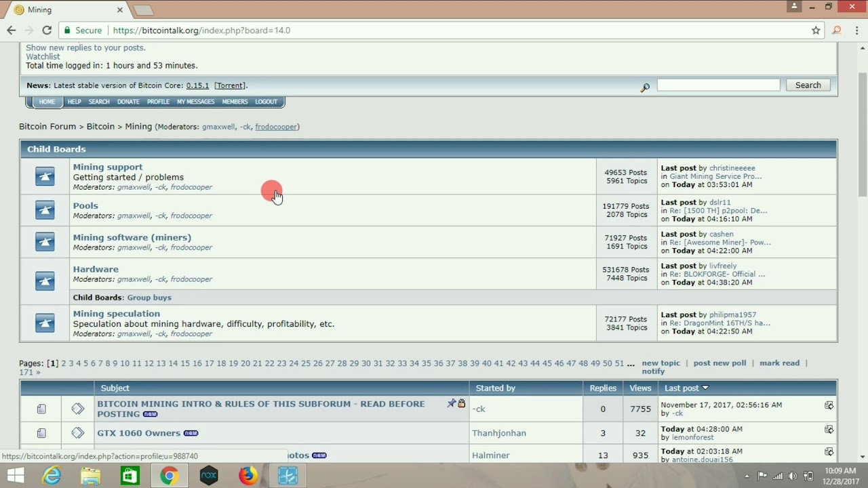Click the Search button
The width and height of the screenshot is (868, 488).
coord(808,85)
